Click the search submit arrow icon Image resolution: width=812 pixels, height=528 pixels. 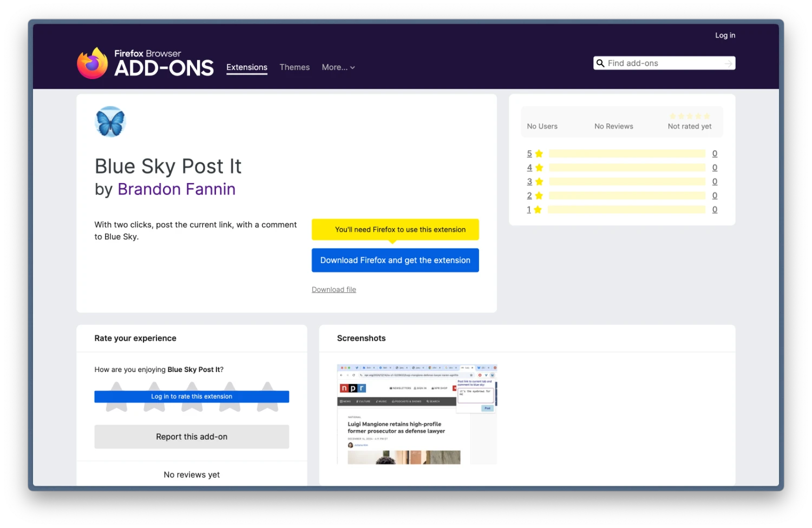(728, 64)
